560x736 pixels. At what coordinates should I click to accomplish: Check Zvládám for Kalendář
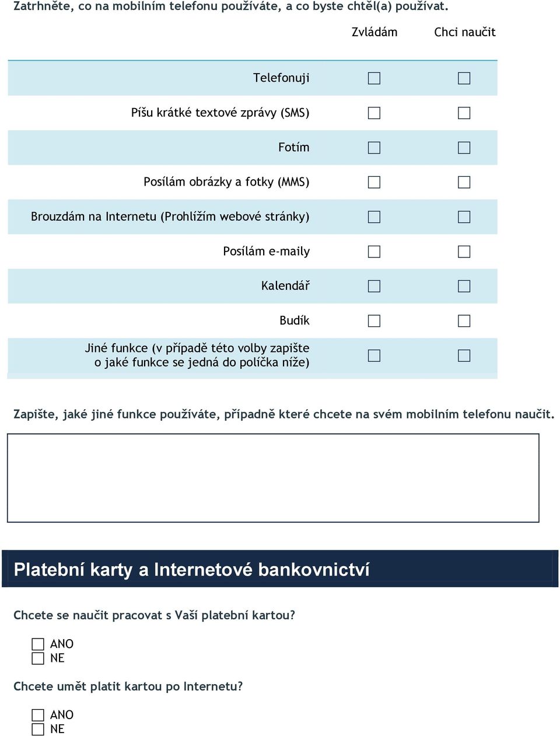(x=374, y=286)
